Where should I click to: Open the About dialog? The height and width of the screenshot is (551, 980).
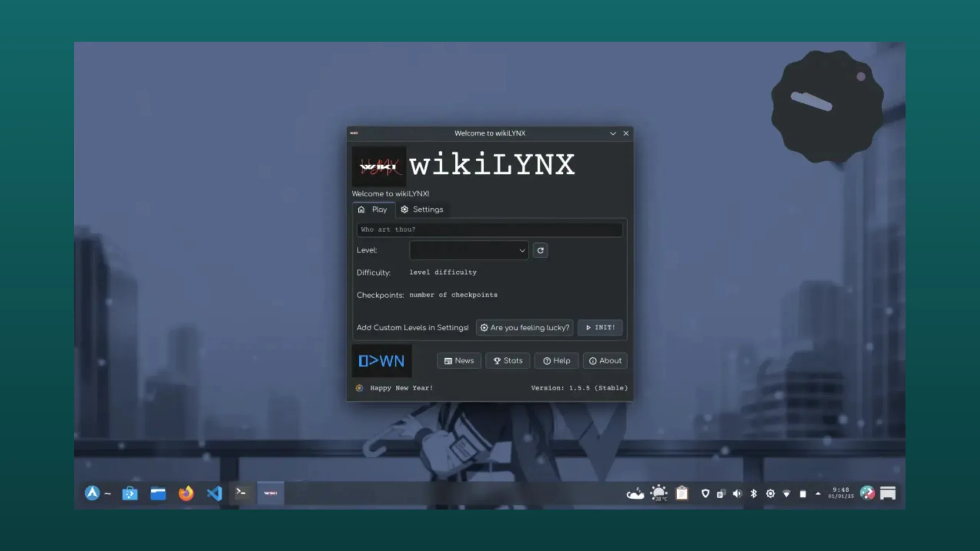(605, 361)
